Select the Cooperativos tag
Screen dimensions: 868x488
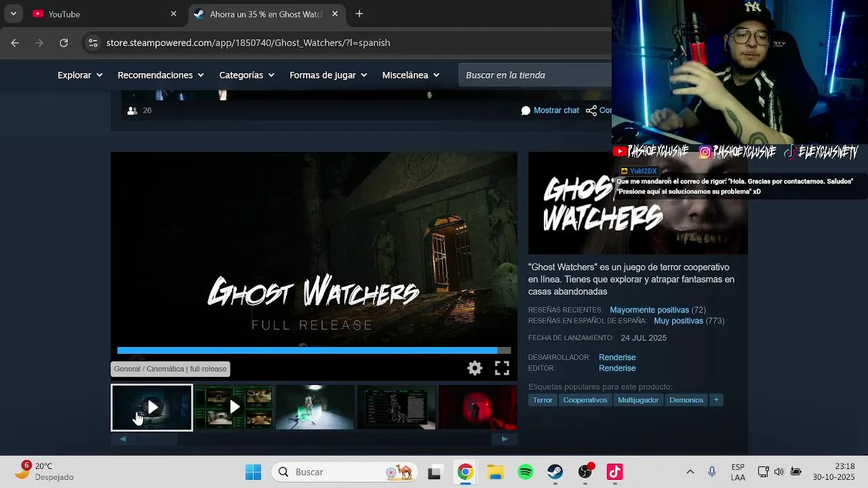[x=585, y=400]
